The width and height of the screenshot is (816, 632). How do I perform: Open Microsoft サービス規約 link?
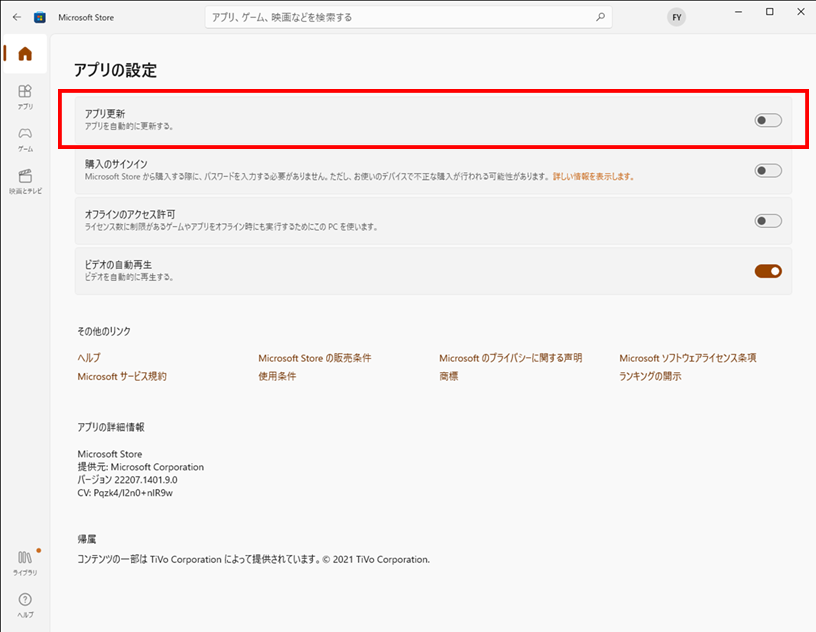click(x=122, y=376)
